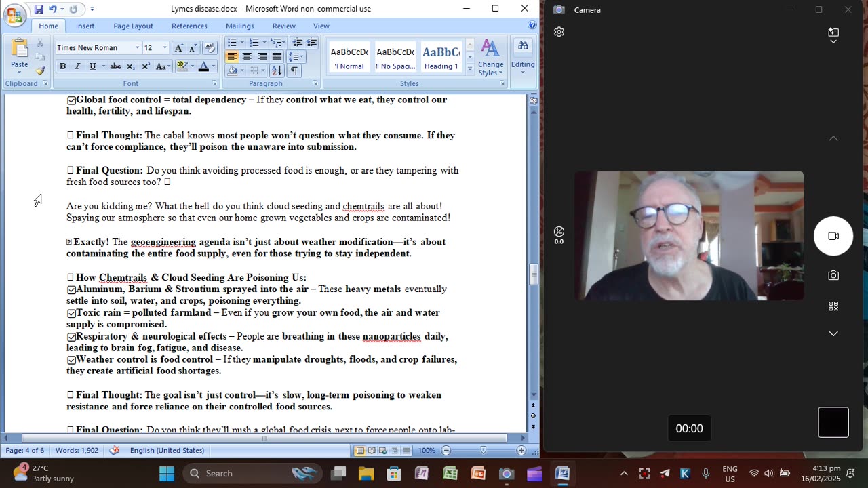Toggle Bold formatting

[62, 66]
